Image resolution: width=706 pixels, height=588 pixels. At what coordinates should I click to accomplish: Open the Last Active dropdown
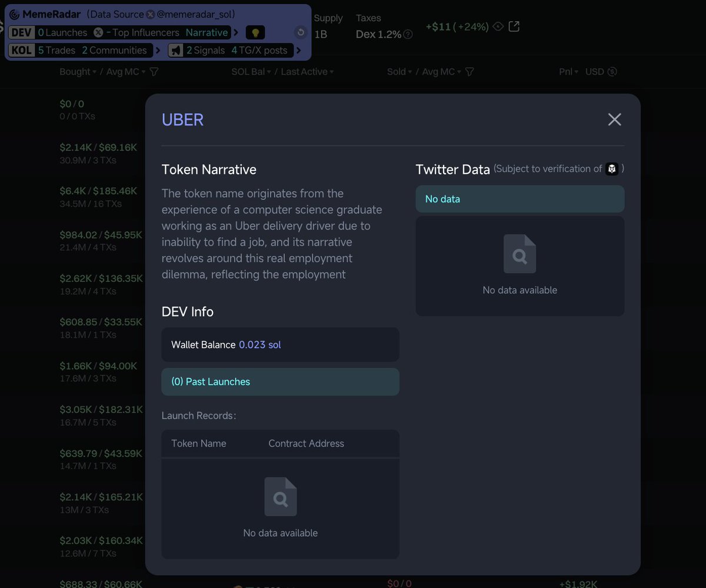coord(307,72)
